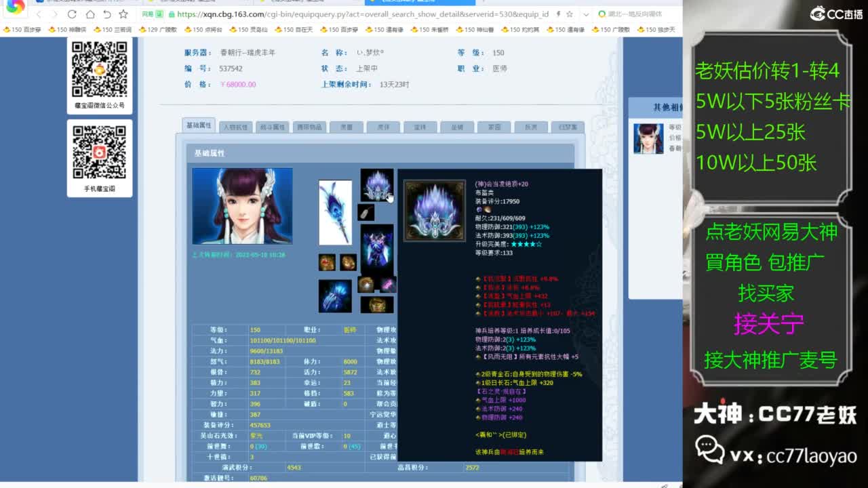
Task: Click the remaining time 13天23时
Action: pyautogui.click(x=395, y=85)
